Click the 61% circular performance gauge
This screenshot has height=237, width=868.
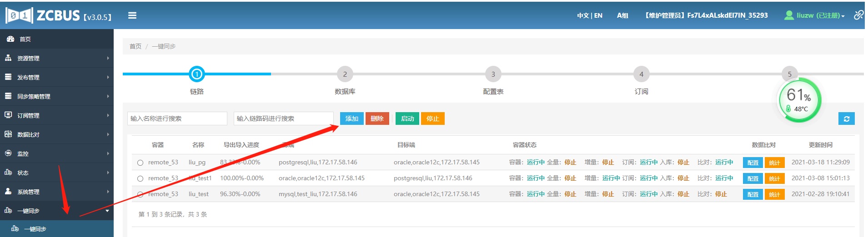(799, 99)
